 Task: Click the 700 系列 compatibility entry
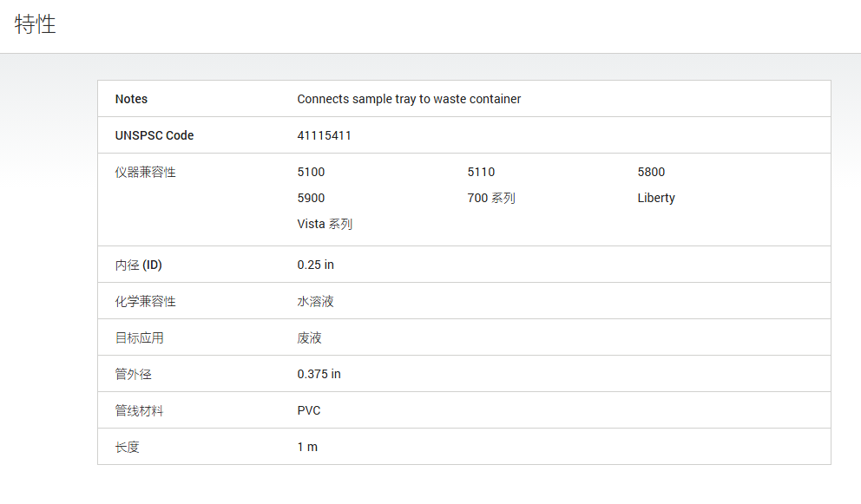491,198
